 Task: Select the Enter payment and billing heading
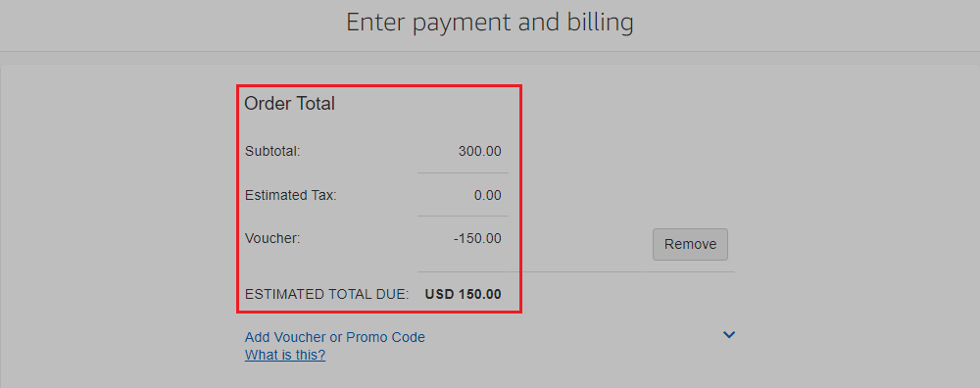click(489, 23)
